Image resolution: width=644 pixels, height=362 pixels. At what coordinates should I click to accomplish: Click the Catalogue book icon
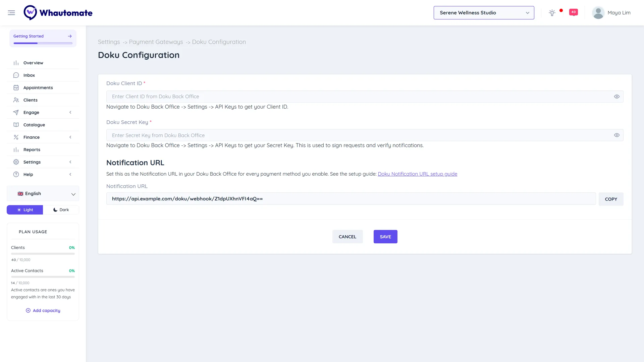coord(16,125)
